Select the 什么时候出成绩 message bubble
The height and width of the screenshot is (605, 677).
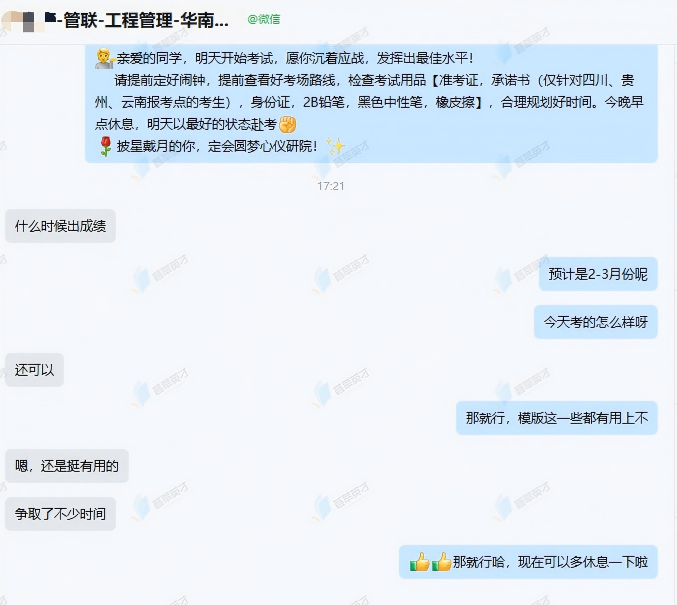click(60, 226)
